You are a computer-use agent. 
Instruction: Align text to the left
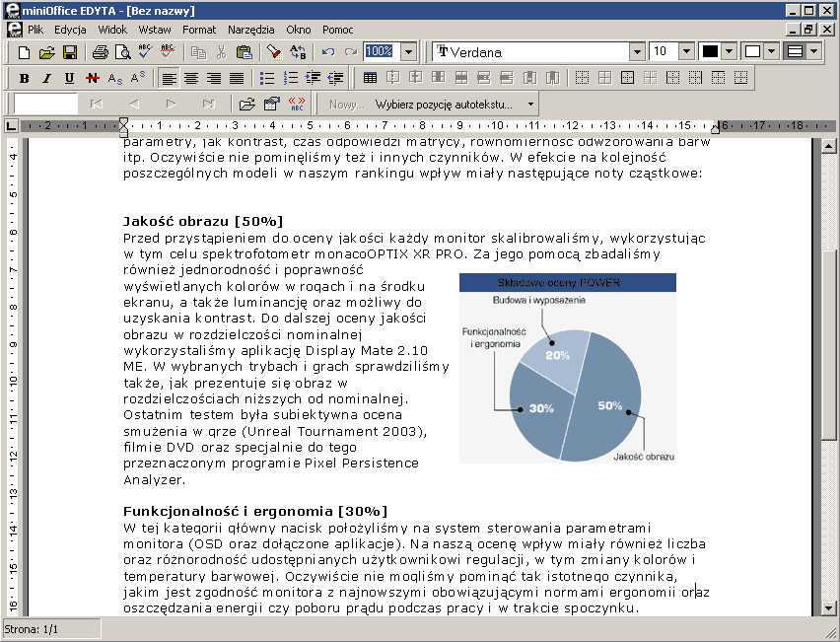pos(169,78)
